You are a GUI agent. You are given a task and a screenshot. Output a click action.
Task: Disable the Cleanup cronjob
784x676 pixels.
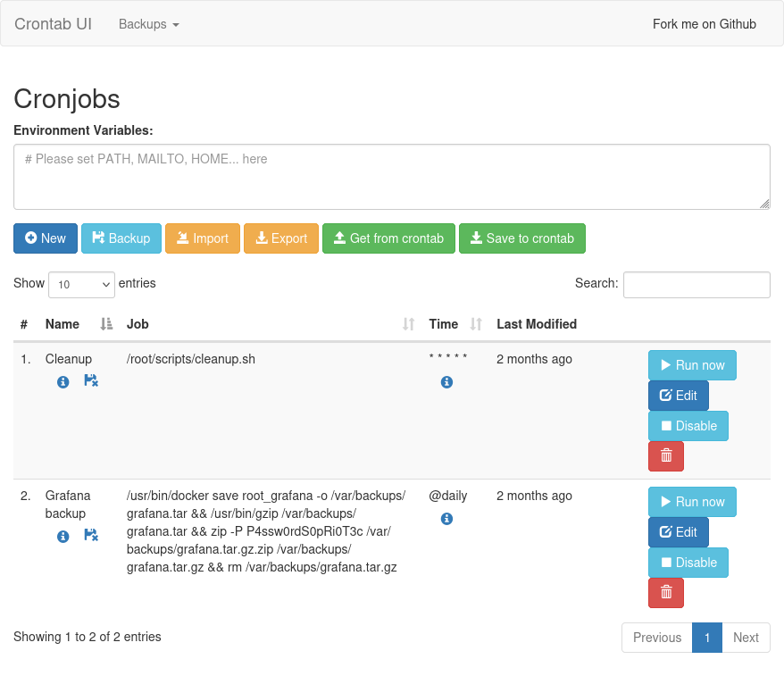[688, 426]
